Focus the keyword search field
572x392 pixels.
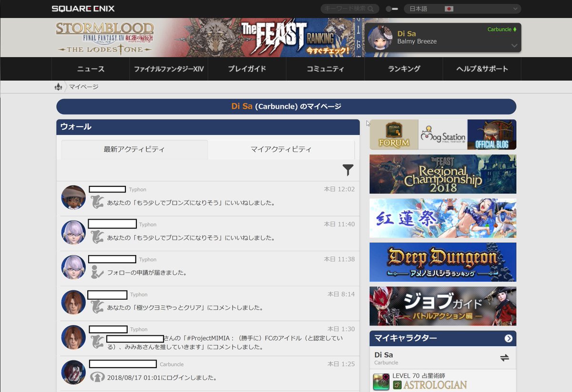tap(350, 9)
